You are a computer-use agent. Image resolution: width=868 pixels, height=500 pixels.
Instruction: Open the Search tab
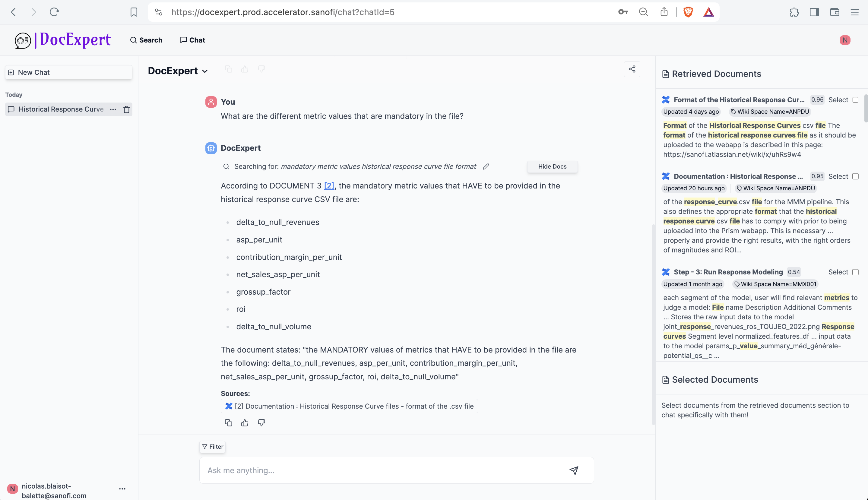(x=146, y=40)
